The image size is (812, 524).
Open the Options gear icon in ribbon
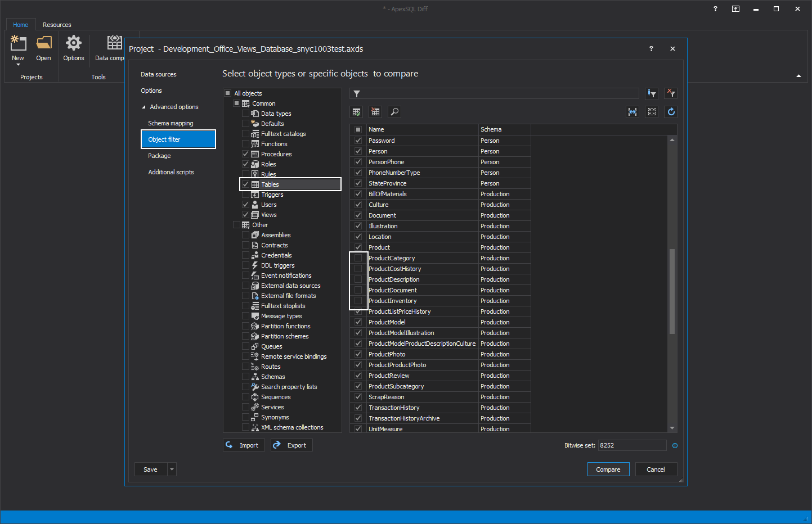(x=74, y=43)
